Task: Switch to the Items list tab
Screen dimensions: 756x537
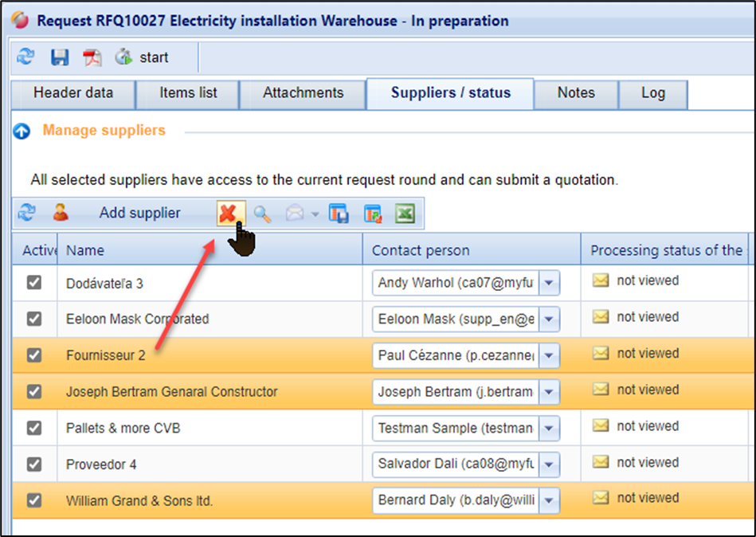Action: click(188, 93)
